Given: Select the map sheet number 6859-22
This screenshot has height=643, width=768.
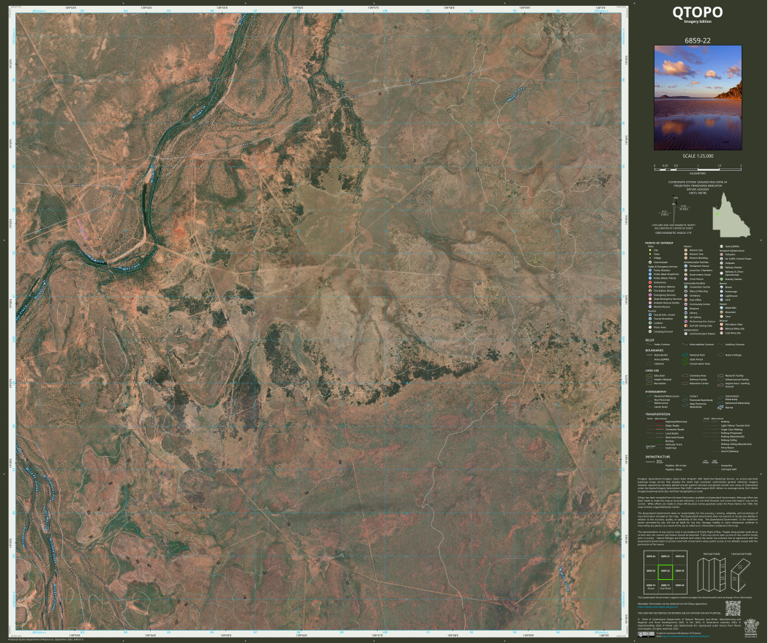Looking at the screenshot, I should 697,41.
